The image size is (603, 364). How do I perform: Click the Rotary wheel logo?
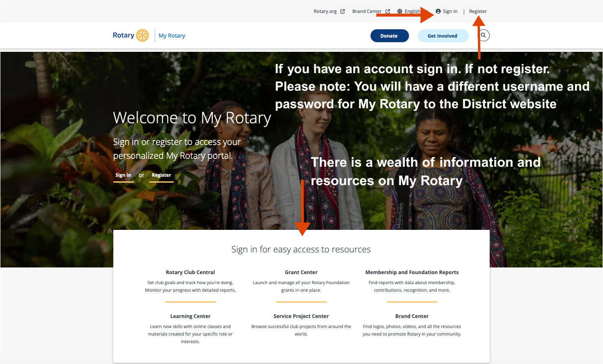coord(142,36)
